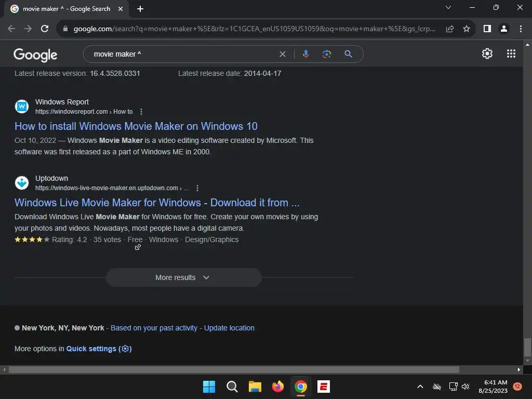Click the uptodown.com result URL

[x=112, y=188]
